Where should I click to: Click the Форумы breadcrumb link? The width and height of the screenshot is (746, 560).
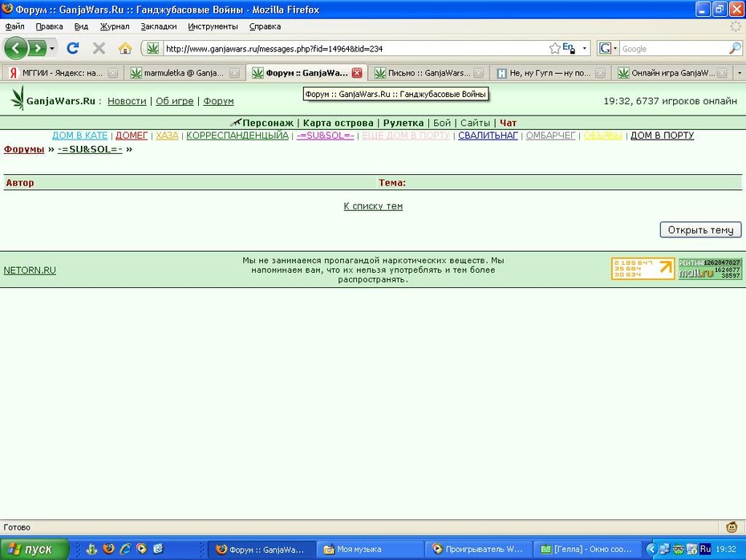pos(24,149)
